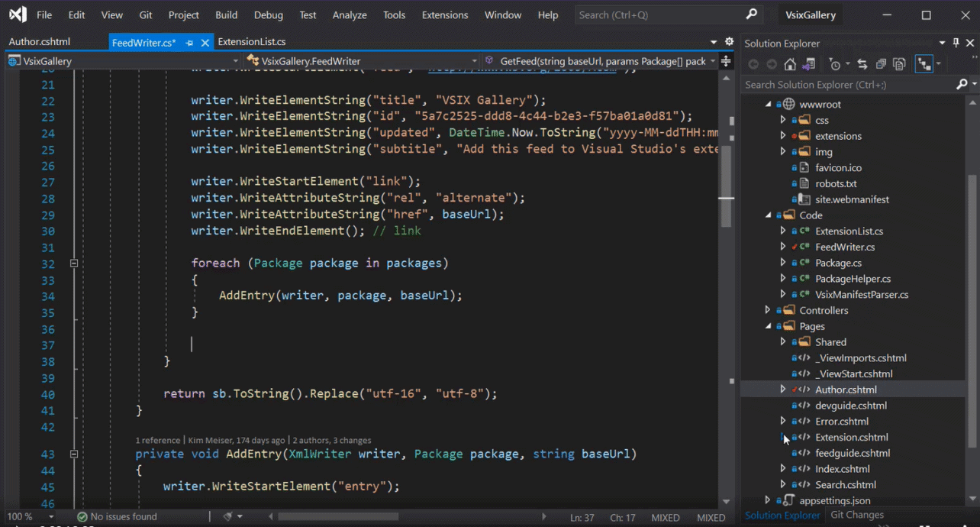
Task: Open the Debug menu
Action: pyautogui.click(x=268, y=15)
